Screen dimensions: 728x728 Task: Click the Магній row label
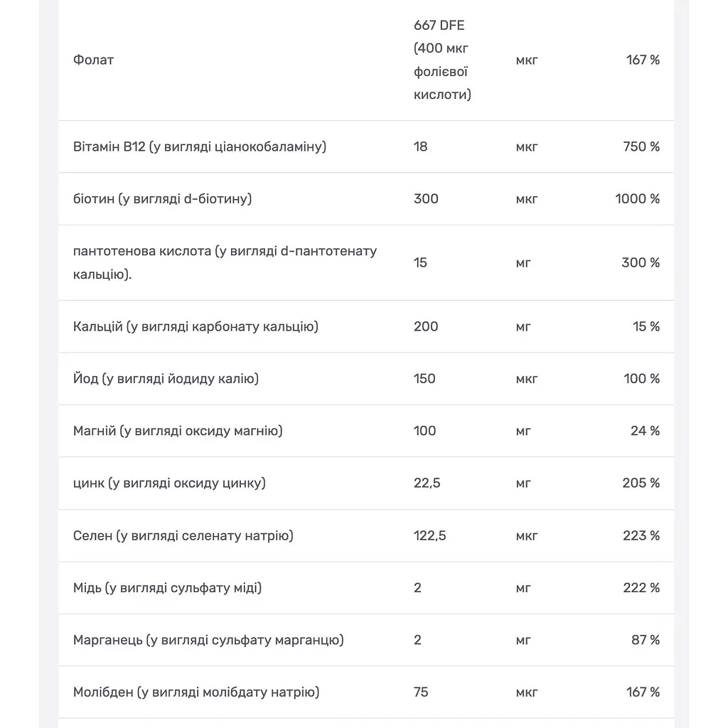click(178, 431)
